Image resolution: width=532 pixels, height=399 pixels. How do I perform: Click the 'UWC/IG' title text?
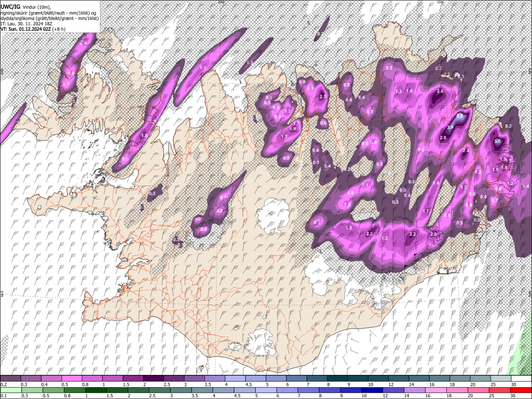(x=10, y=7)
